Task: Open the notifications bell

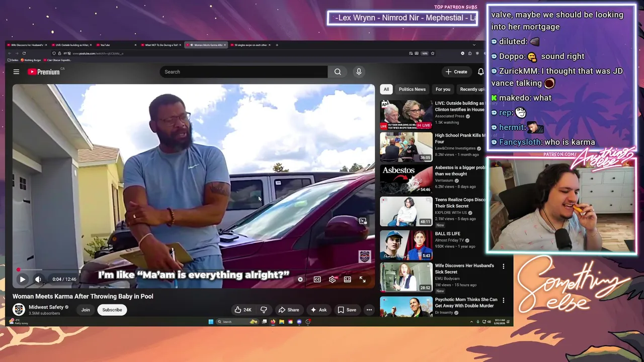Action: click(x=480, y=72)
